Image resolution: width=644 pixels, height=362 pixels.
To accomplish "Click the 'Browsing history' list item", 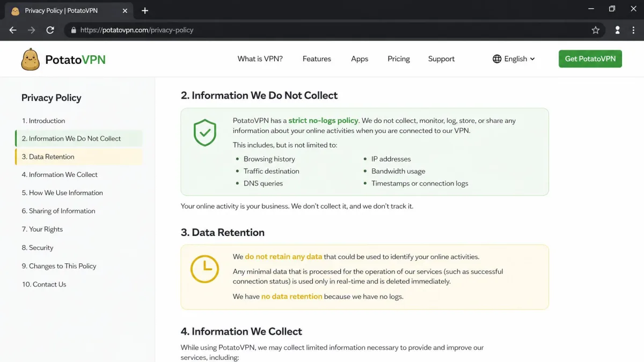I will pyautogui.click(x=269, y=159).
